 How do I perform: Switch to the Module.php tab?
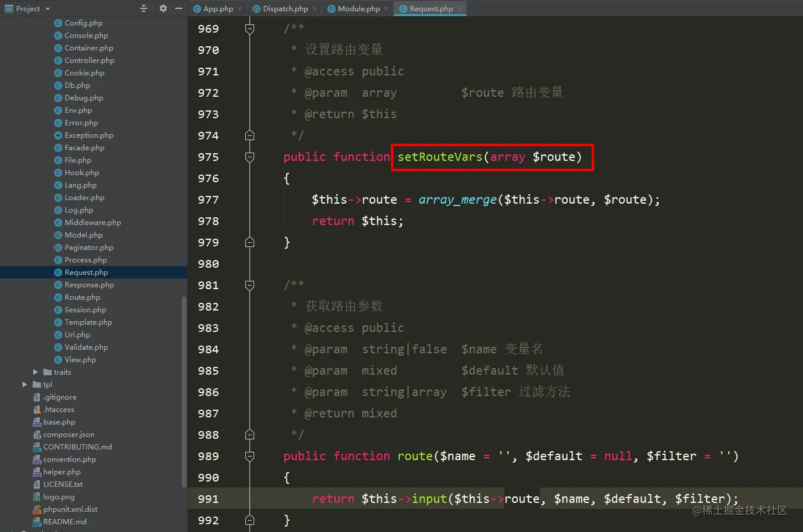359,8
